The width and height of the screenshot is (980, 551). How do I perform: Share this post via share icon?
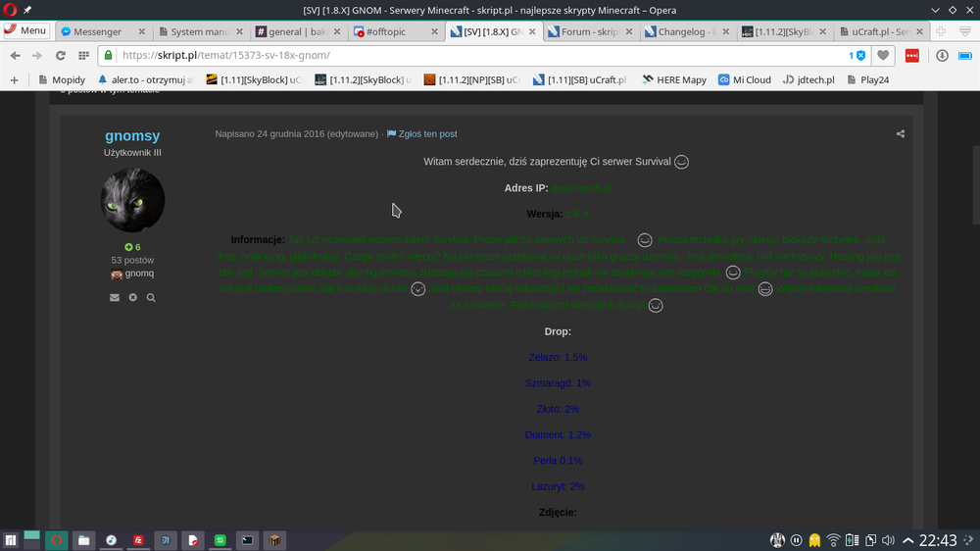pyautogui.click(x=901, y=134)
